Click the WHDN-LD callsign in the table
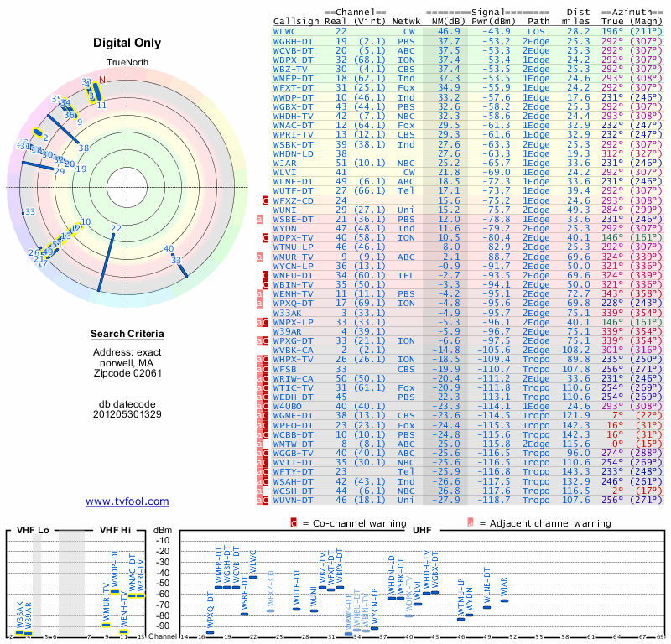This screenshot has height=644, width=671. (x=293, y=153)
